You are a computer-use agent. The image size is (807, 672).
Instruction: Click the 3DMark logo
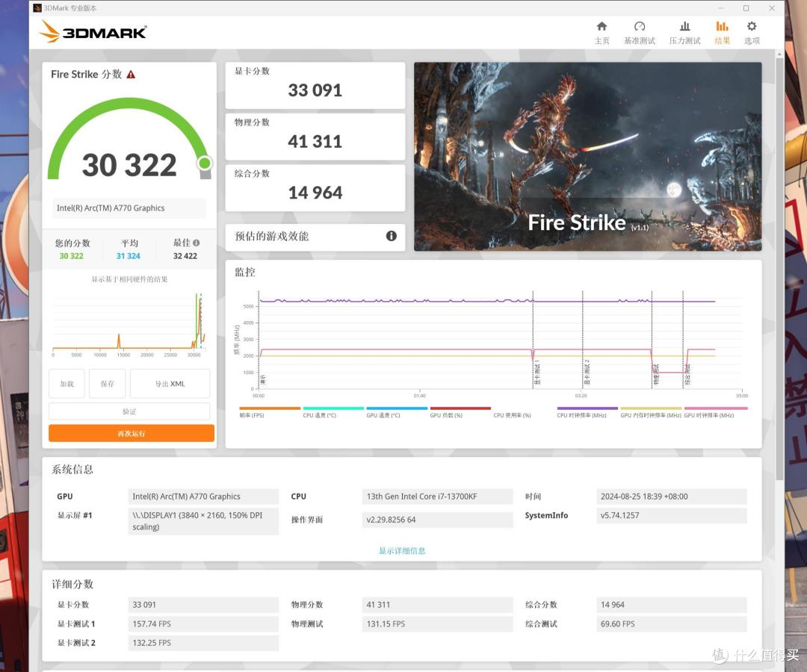[93, 32]
